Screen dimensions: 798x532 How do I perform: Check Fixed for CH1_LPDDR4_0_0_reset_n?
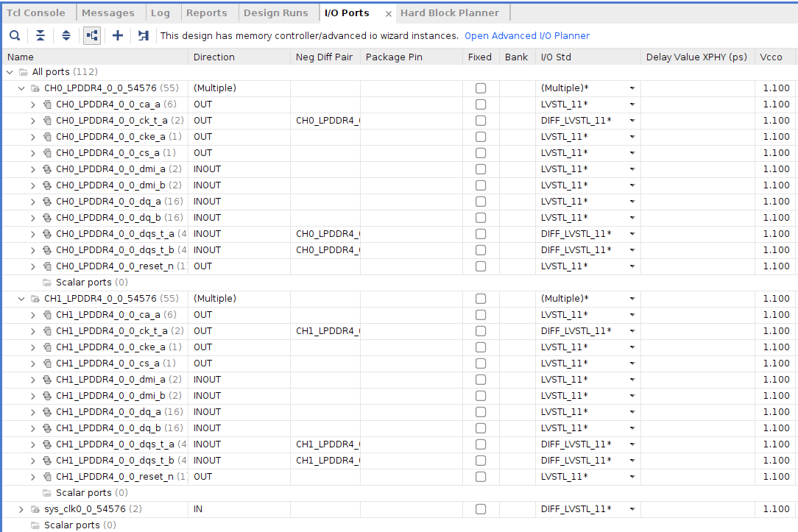(481, 476)
